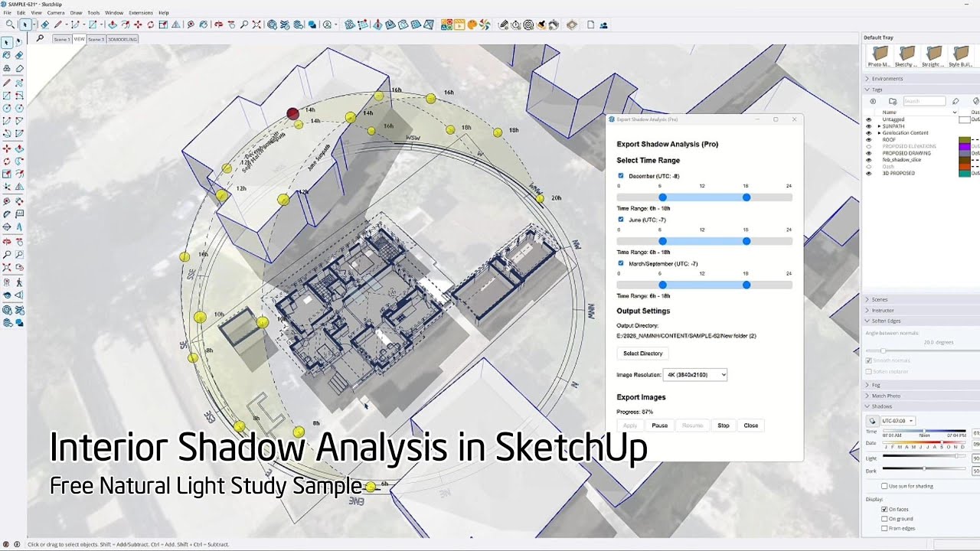
Task: Click the 3D PROPOSED tag color swatch
Action: click(x=965, y=173)
